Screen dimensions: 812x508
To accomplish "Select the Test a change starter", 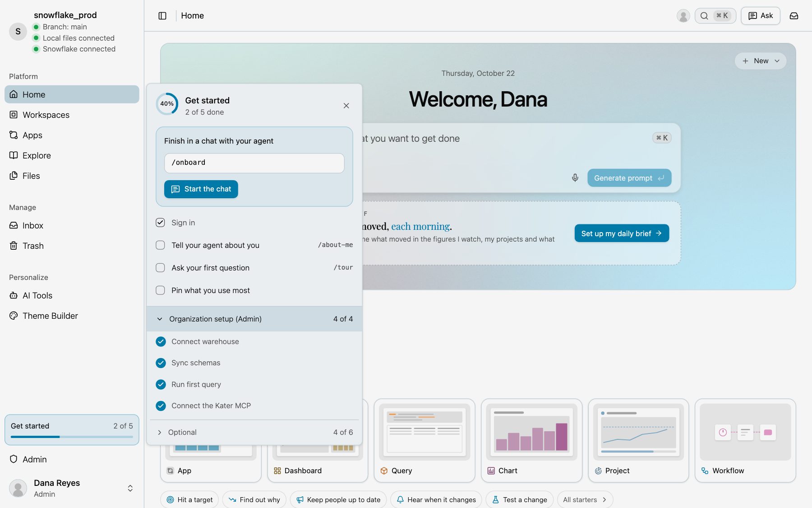I will (x=519, y=499).
